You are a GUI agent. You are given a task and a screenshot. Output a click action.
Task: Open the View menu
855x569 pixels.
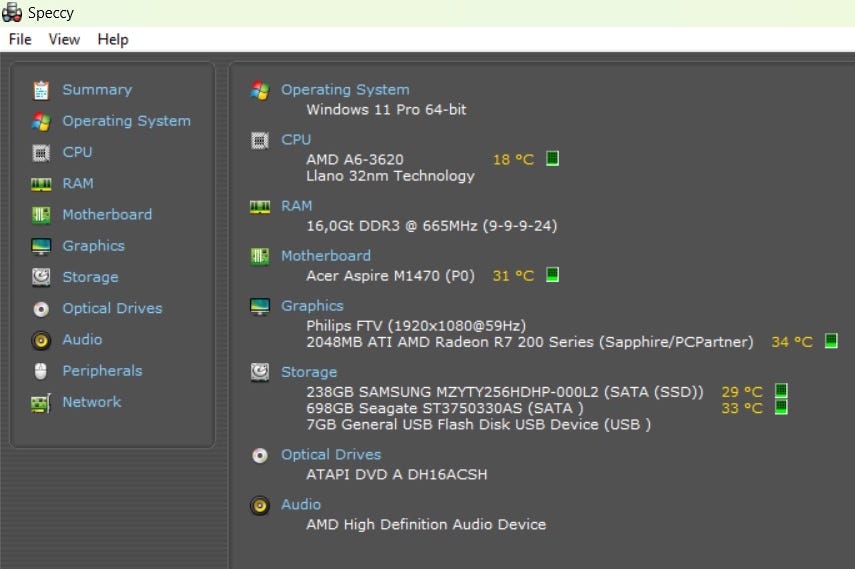pyautogui.click(x=64, y=39)
